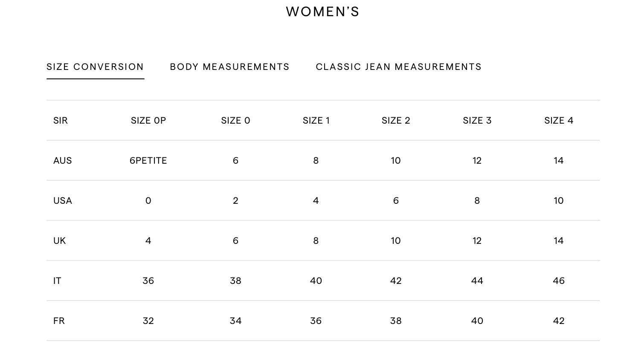Open the Classic Jean Measurements tab
The width and height of the screenshot is (644, 347).
coord(398,67)
